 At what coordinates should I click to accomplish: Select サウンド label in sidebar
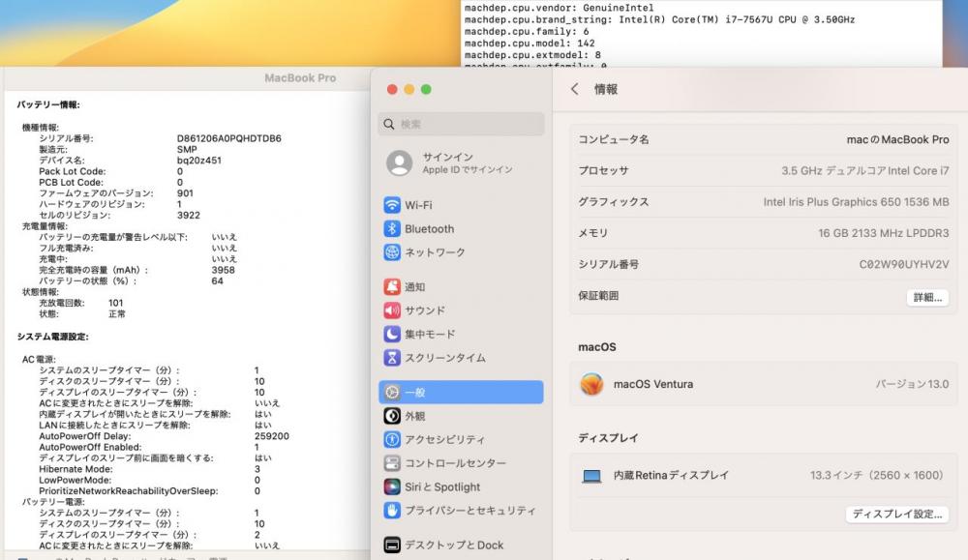click(x=425, y=310)
